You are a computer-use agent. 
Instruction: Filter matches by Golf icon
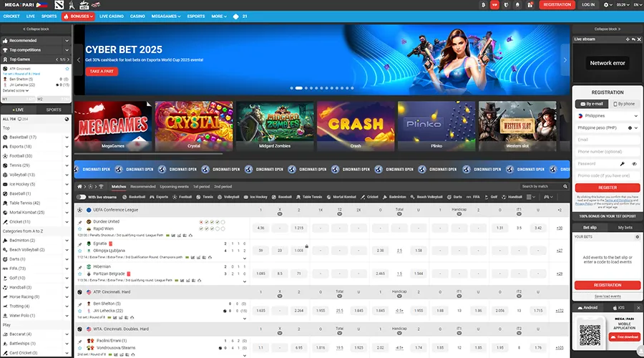(487, 197)
